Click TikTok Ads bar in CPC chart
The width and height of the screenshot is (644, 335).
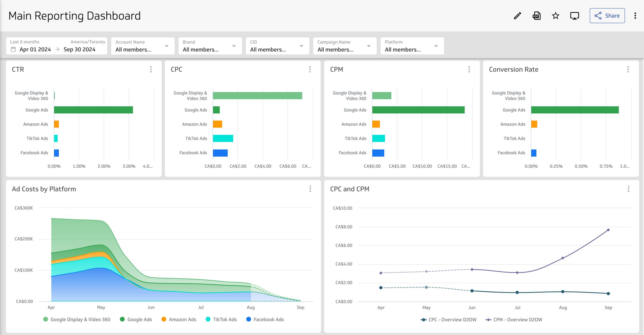point(223,138)
